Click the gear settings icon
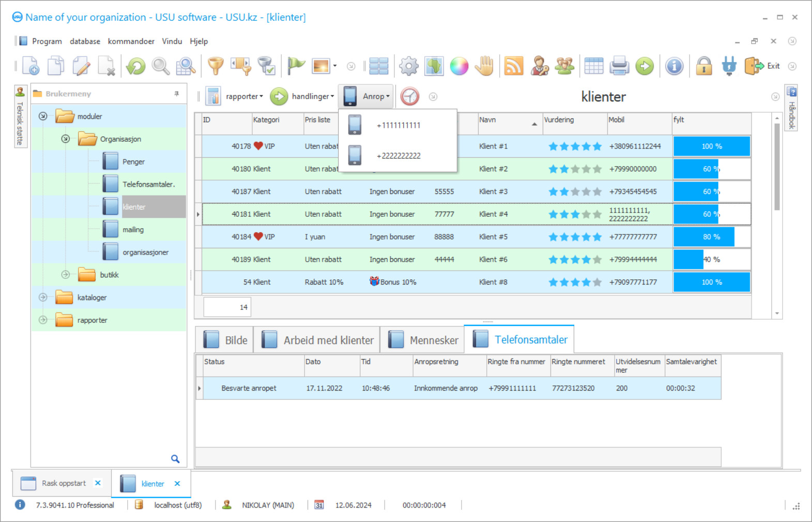Viewport: 812px width, 522px height. [x=409, y=66]
